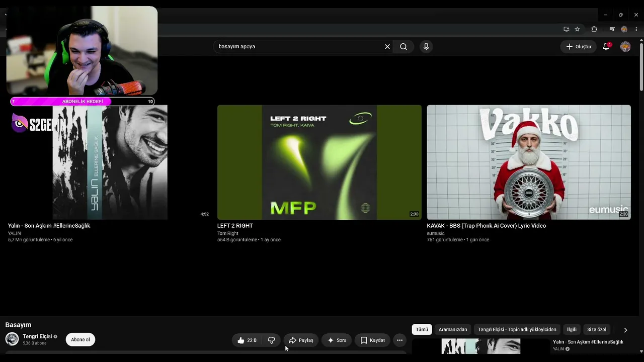The image size is (644, 362).
Task: Click the Oluştur create button
Action: click(x=579, y=46)
